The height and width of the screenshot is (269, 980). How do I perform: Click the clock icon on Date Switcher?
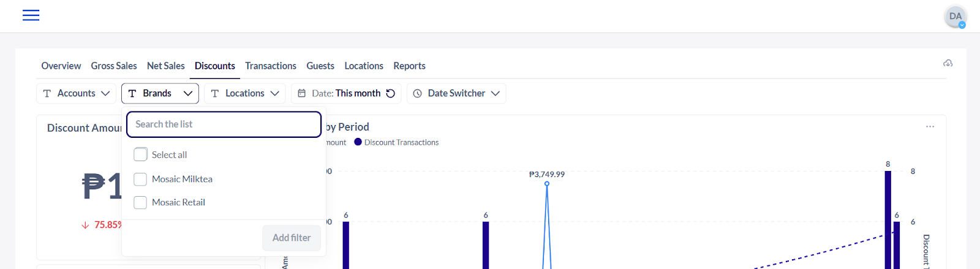tap(418, 93)
